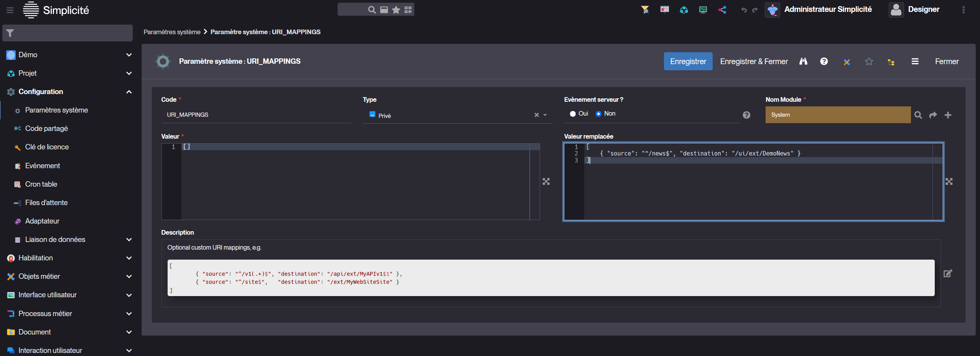The width and height of the screenshot is (980, 356).
Task: Open Code partagé in the sidebar
Action: 46,129
